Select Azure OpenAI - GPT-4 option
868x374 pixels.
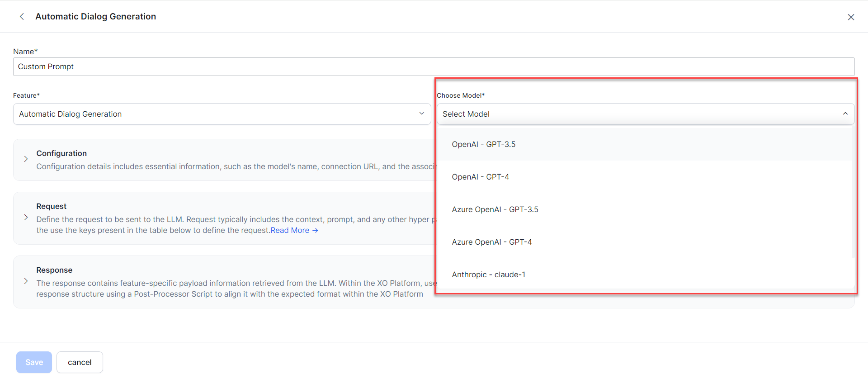point(492,242)
